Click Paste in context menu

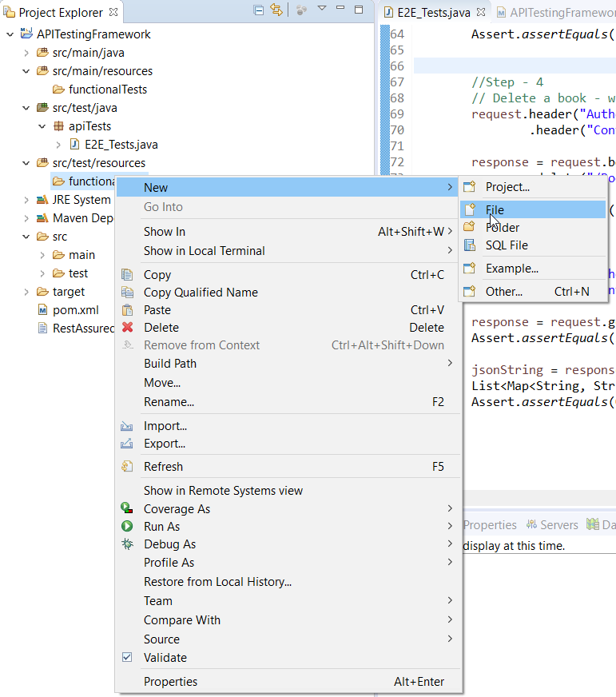click(x=288, y=310)
